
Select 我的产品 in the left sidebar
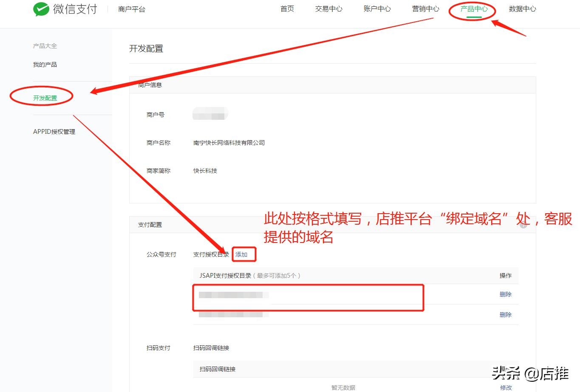[x=45, y=65]
